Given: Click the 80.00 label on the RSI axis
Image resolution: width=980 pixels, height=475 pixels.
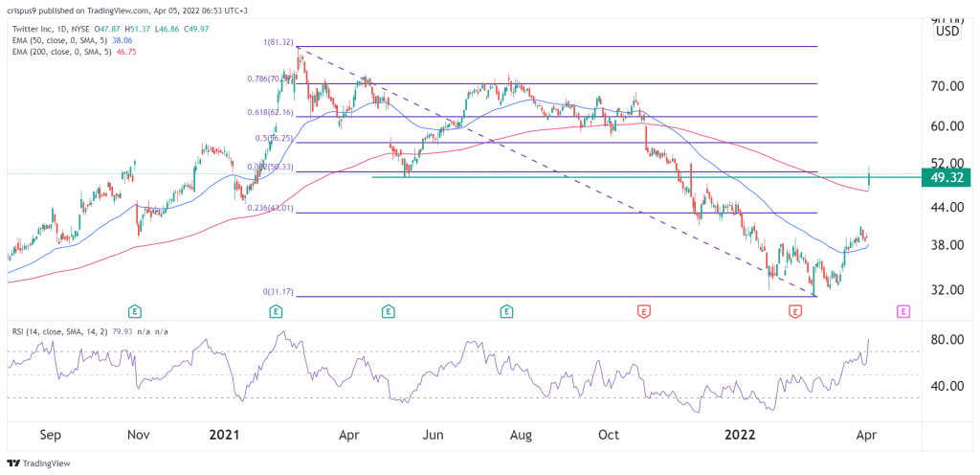Looking at the screenshot, I should (947, 340).
